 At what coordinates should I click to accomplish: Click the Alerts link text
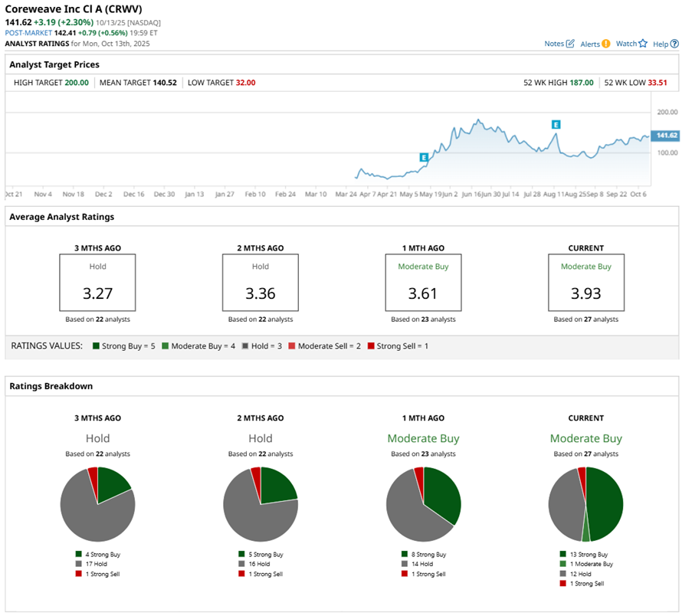click(589, 44)
